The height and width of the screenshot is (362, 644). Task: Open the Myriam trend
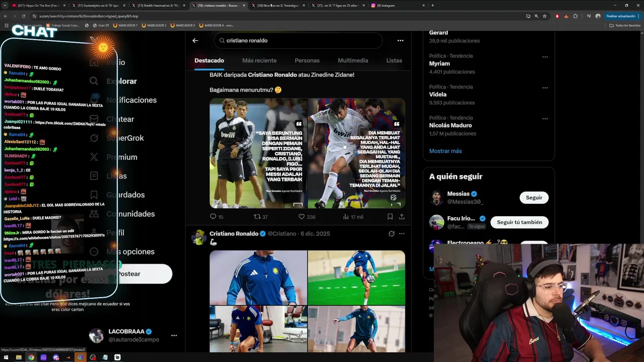pos(439,64)
